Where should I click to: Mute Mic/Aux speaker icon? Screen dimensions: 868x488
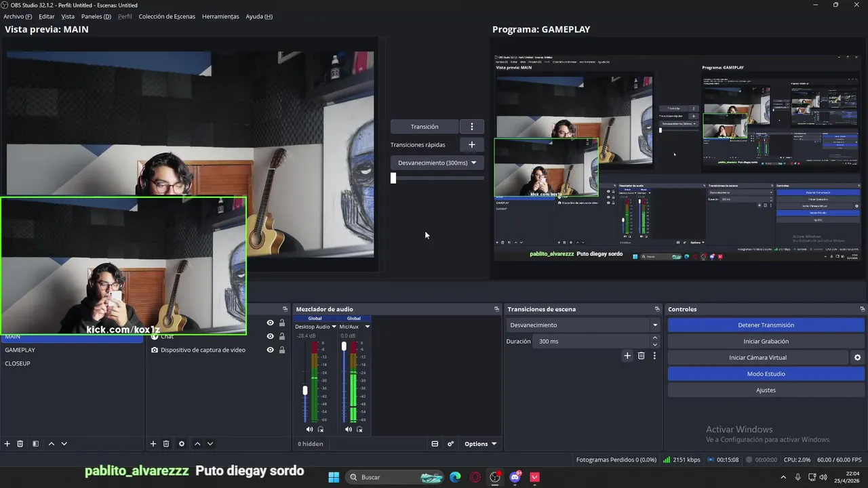pos(348,429)
